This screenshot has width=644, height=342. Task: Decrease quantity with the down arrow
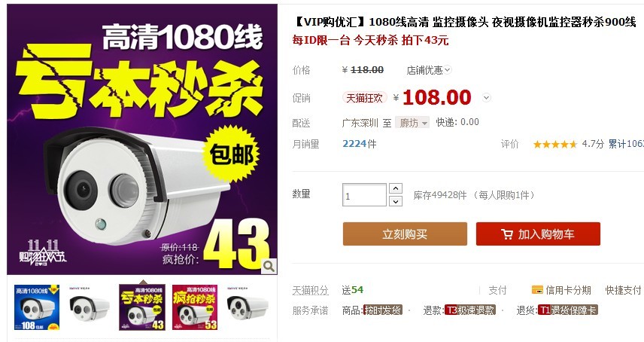click(396, 201)
